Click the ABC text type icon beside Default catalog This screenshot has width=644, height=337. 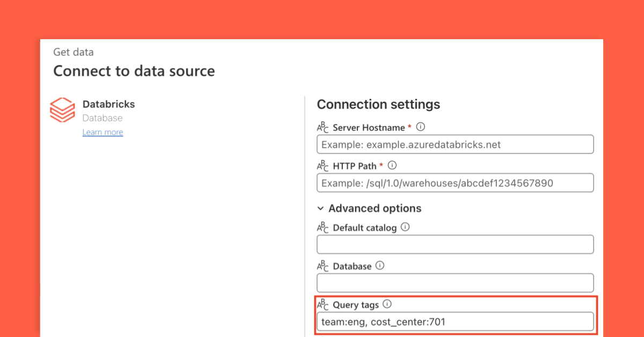pos(323,228)
